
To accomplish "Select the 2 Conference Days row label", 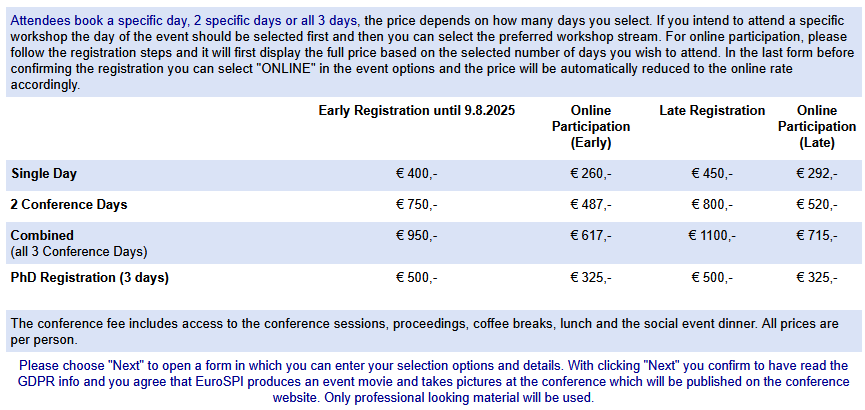I will pos(69,205).
